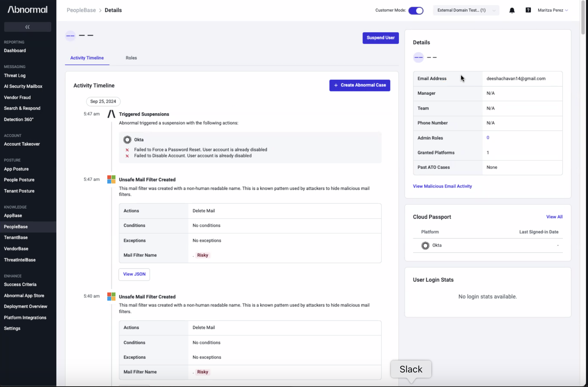588x387 pixels.
Task: Click the Okta icon in Cloud Passport
Action: (x=425, y=246)
